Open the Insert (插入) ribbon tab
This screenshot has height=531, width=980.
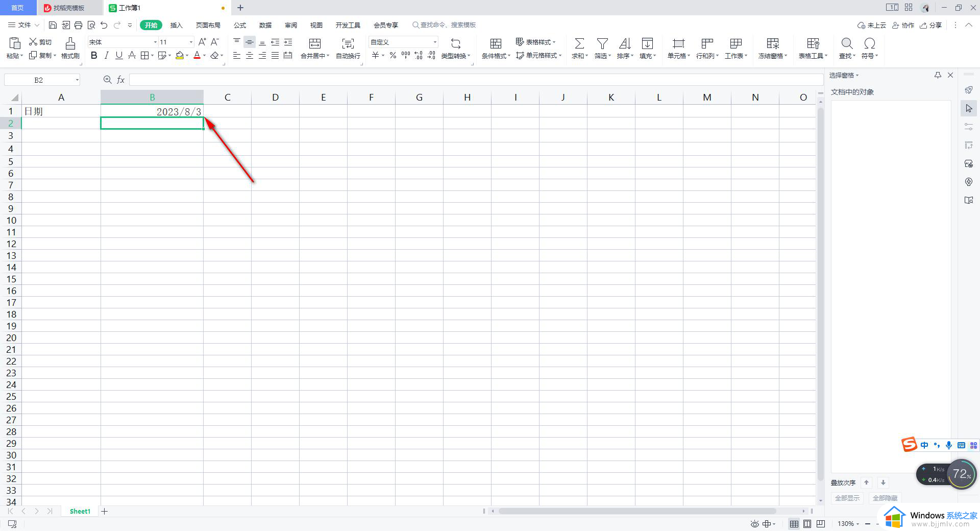[176, 25]
